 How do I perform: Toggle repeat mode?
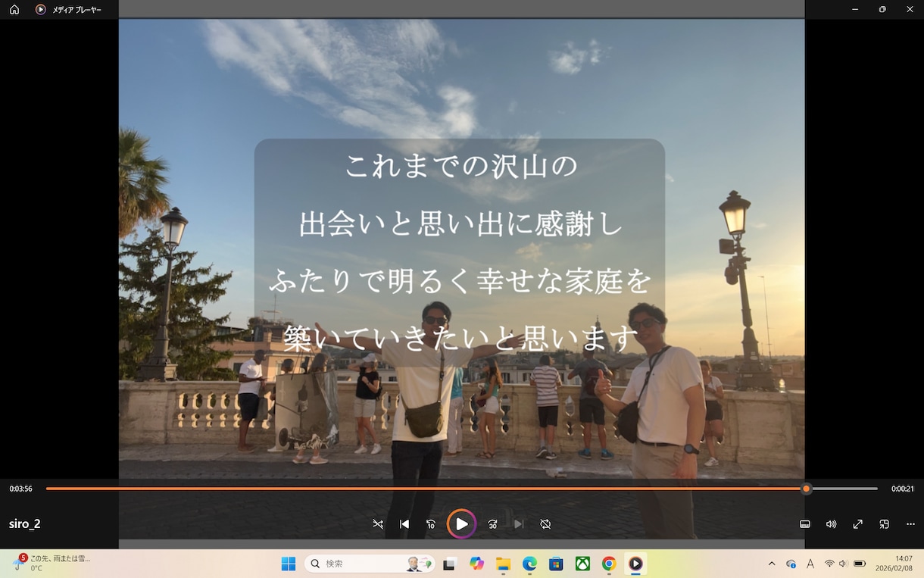[545, 524]
